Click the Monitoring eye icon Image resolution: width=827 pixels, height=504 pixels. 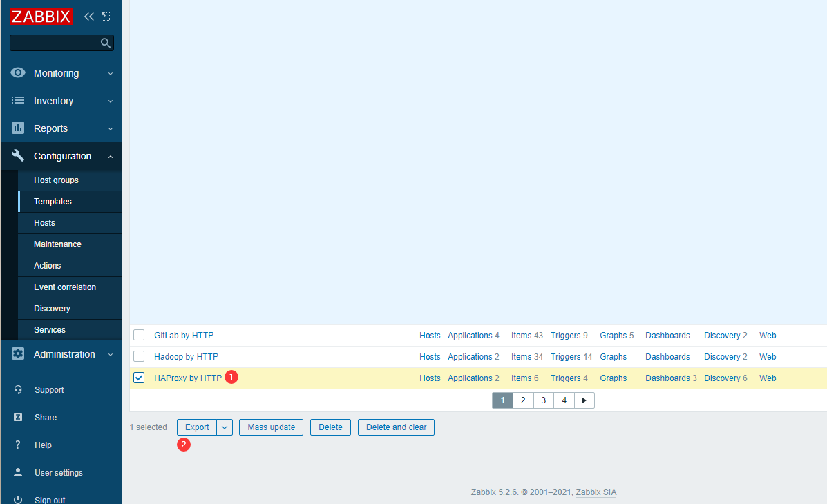tap(18, 72)
